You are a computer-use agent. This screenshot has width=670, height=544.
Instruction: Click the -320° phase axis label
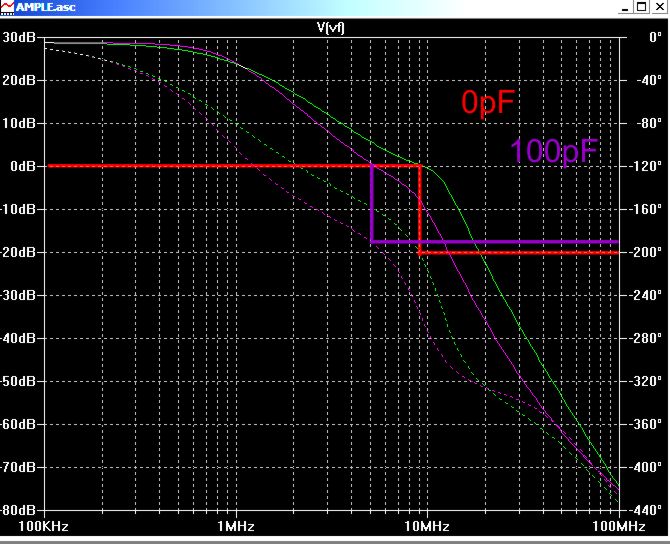coord(646,381)
